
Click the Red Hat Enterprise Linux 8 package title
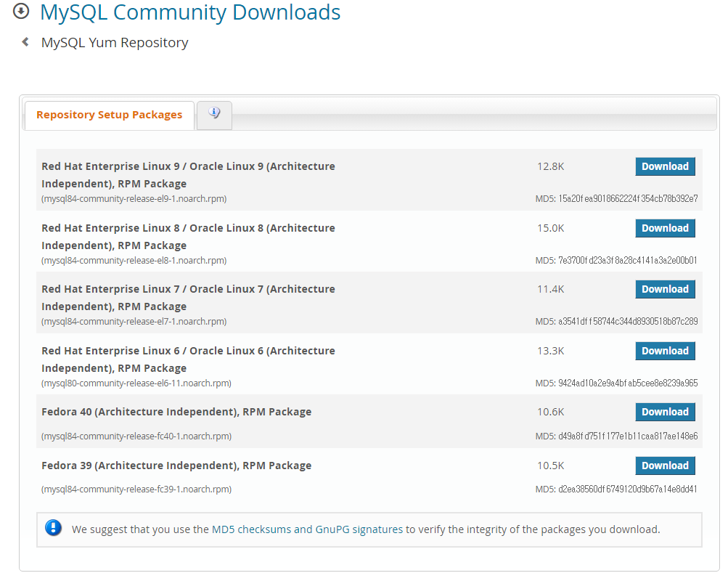click(x=188, y=236)
